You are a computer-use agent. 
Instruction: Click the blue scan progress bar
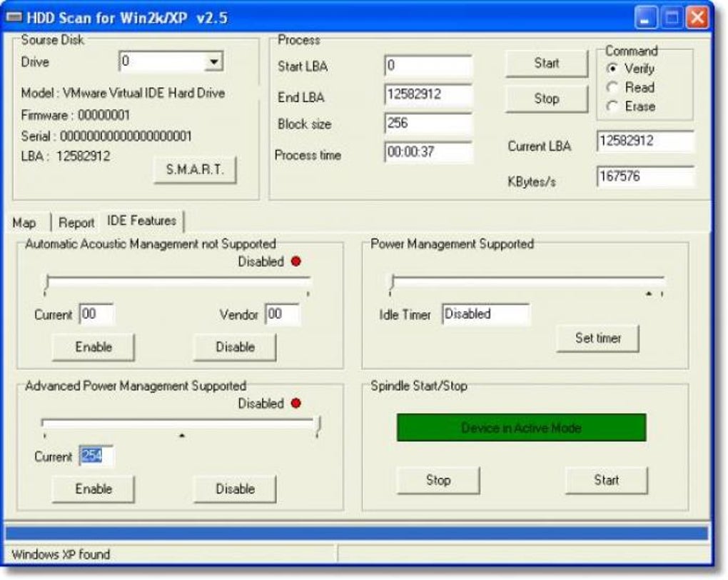pyautogui.click(x=357, y=533)
